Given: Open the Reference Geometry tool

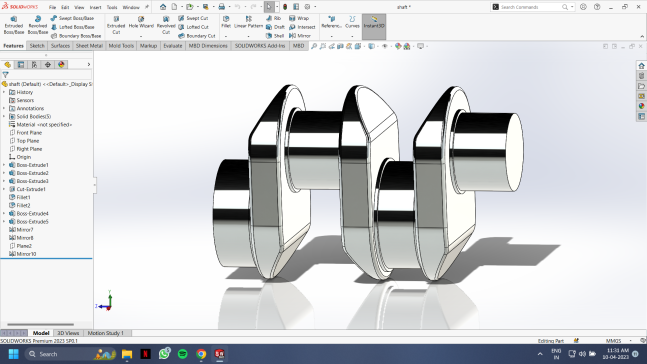Looking at the screenshot, I should click(331, 22).
